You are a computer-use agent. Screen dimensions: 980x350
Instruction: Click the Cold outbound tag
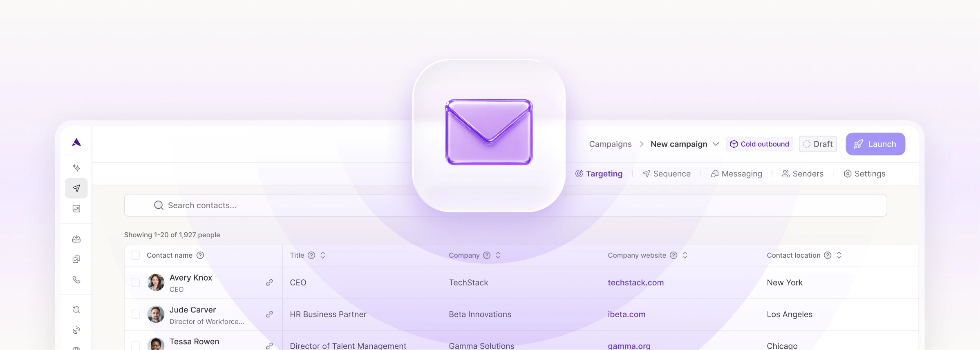pyautogui.click(x=759, y=144)
